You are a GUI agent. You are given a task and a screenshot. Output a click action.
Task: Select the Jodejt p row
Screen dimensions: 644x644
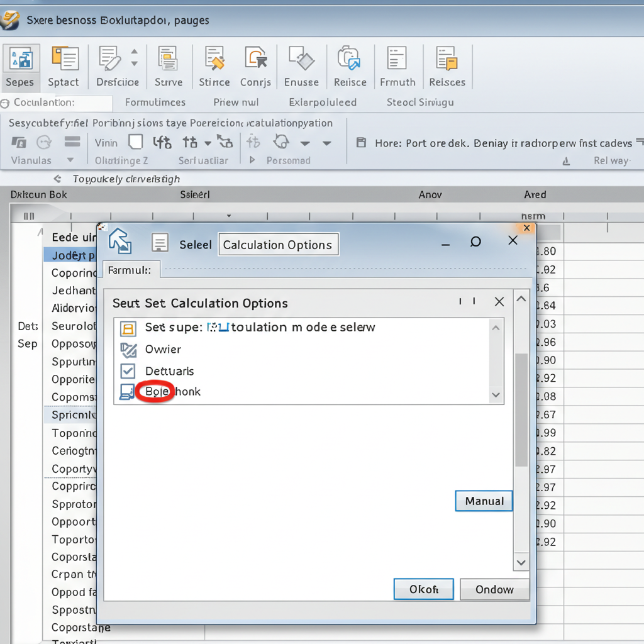coord(70,255)
